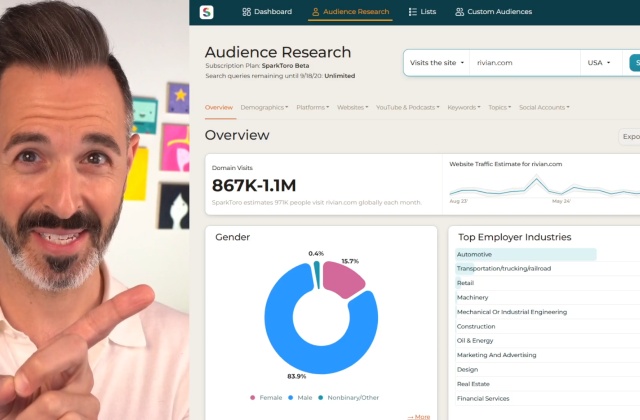Expand YouTube & Podcasts tab menu

click(407, 107)
